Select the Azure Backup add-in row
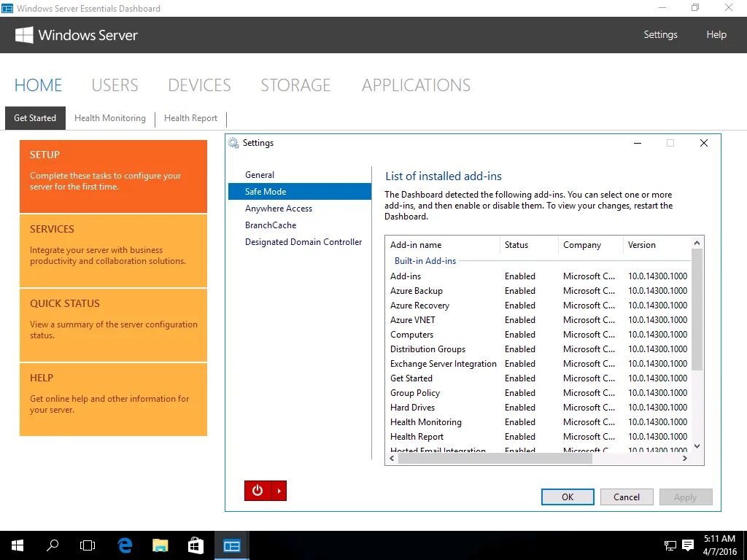 [538, 290]
